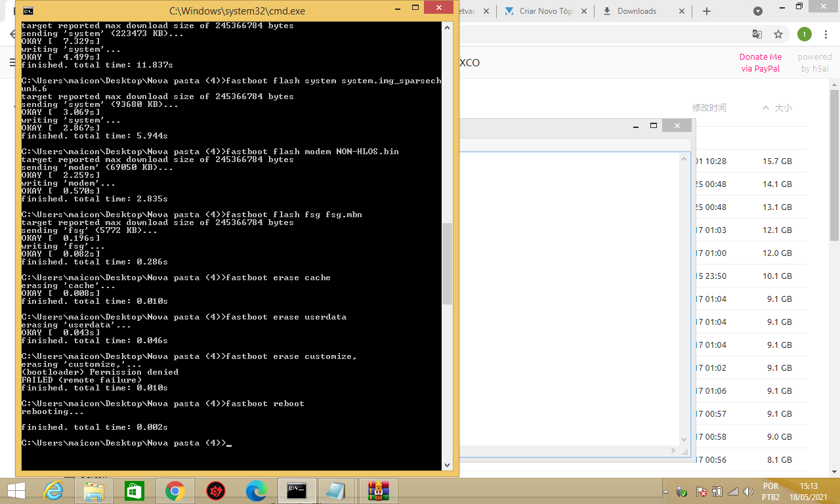Click the cmd window scrollbar down arrow

click(447, 465)
